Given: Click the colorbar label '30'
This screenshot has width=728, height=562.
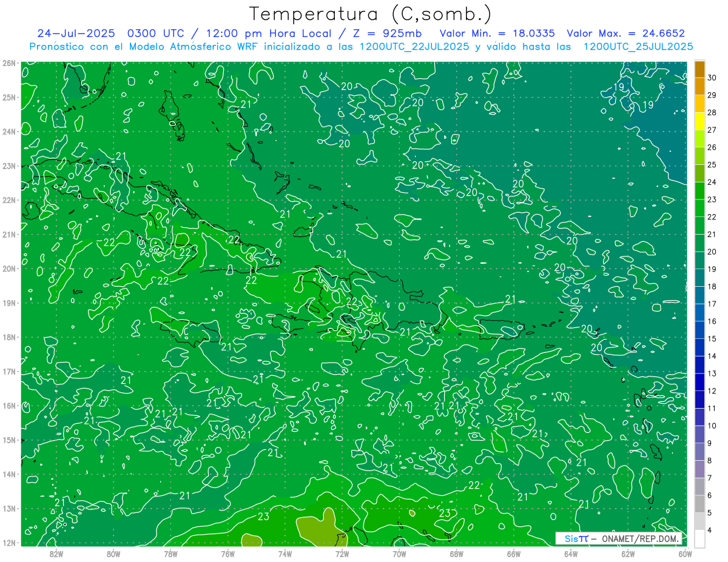Looking at the screenshot, I should tap(712, 78).
